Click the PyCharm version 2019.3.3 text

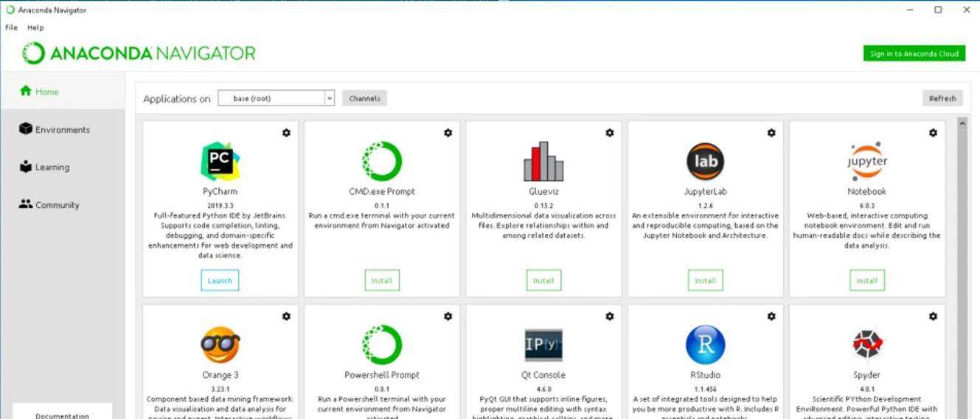pos(220,206)
